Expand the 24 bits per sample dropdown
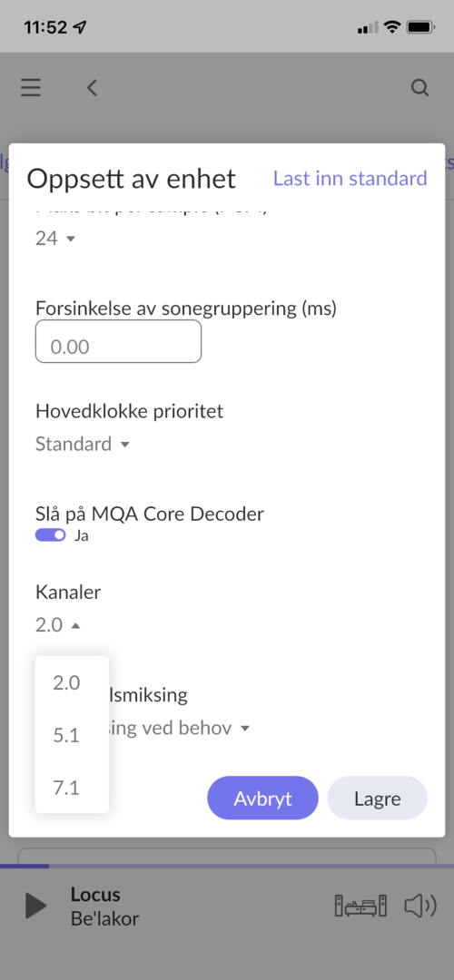This screenshot has width=454, height=980. [55, 238]
